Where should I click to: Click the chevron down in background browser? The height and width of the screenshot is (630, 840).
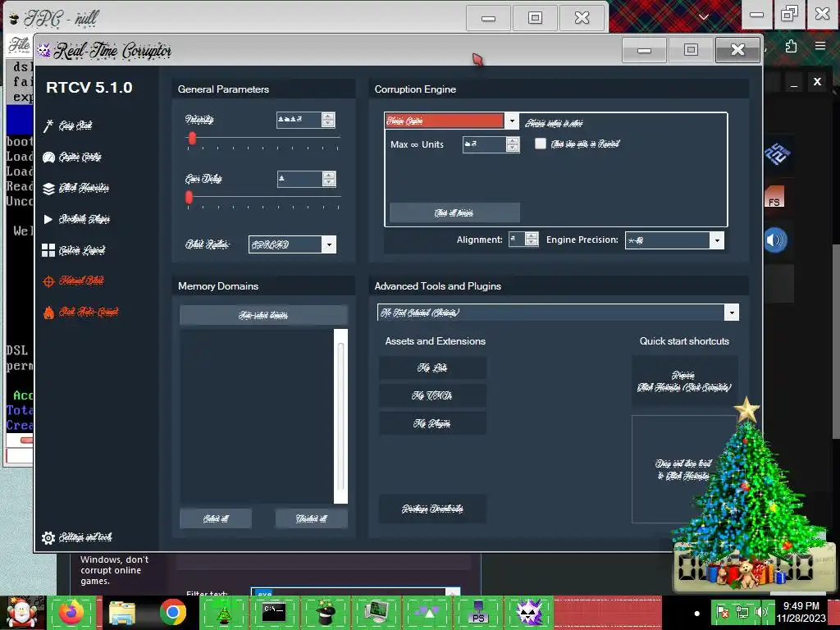(x=703, y=17)
